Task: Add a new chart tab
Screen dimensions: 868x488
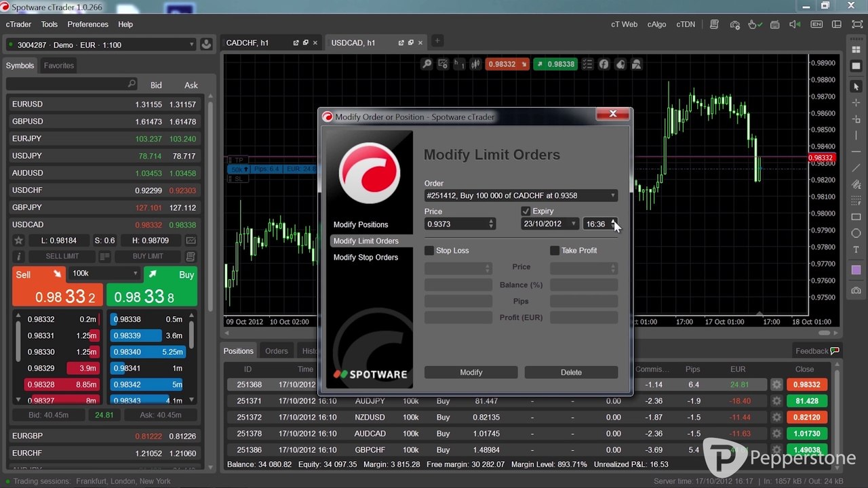Action: (437, 41)
